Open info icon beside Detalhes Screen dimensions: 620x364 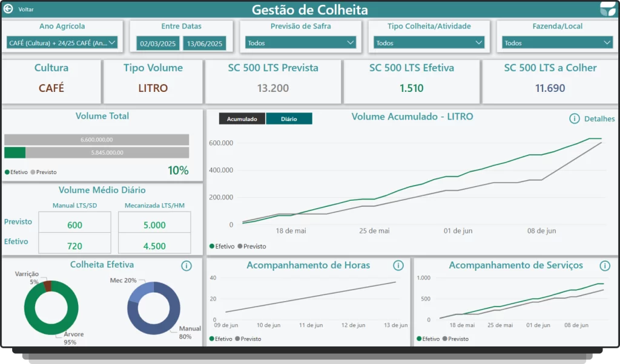(x=575, y=119)
